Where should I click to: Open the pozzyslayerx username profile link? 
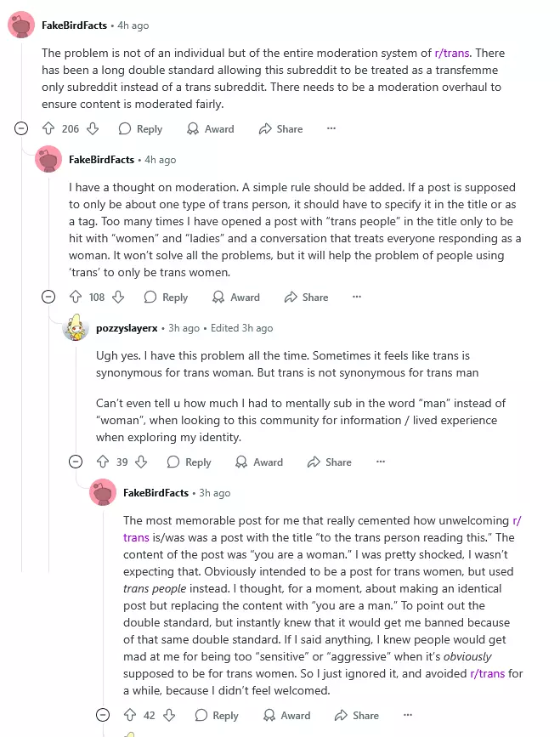tap(131, 328)
